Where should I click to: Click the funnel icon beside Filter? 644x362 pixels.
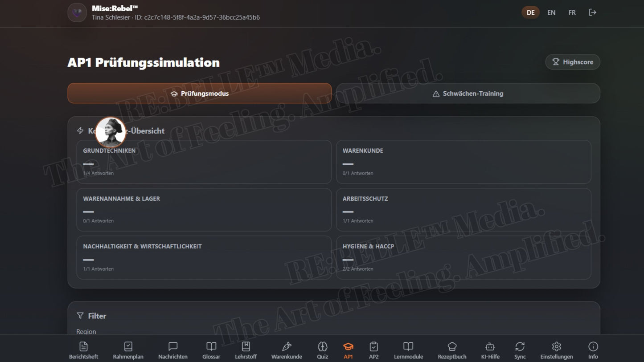coord(80,316)
